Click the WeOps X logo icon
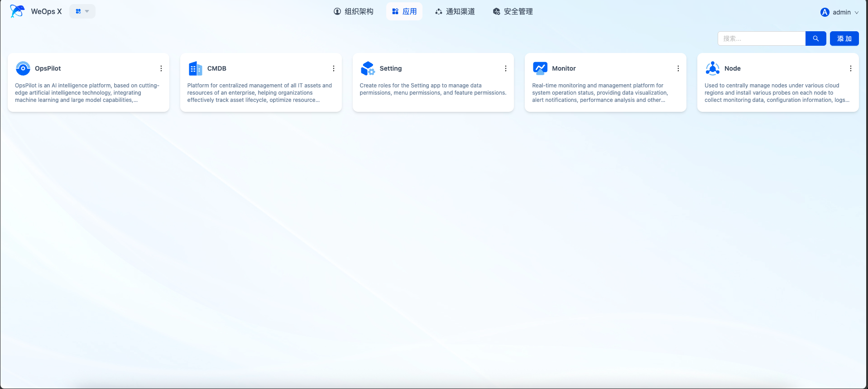The width and height of the screenshot is (868, 389). coord(17,11)
